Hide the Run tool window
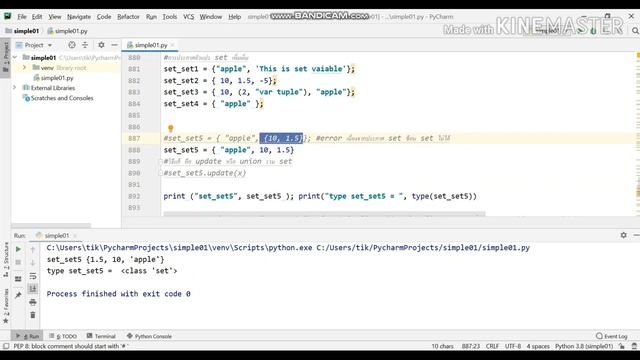Image resolution: width=640 pixels, height=360 pixels. 636,235
